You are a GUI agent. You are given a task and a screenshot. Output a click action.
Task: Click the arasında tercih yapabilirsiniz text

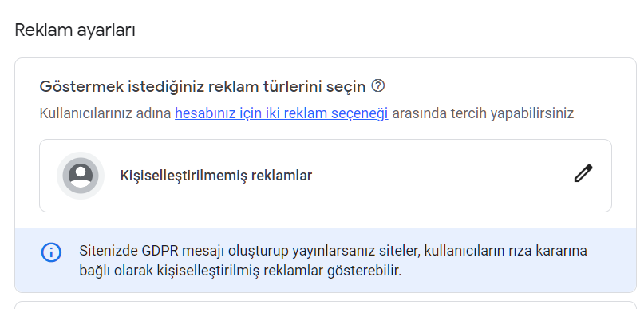click(483, 113)
